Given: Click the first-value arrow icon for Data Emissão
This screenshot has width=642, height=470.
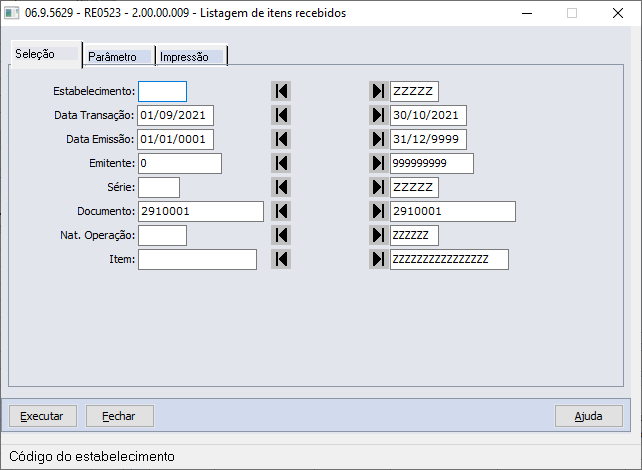Looking at the screenshot, I should coord(281,139).
